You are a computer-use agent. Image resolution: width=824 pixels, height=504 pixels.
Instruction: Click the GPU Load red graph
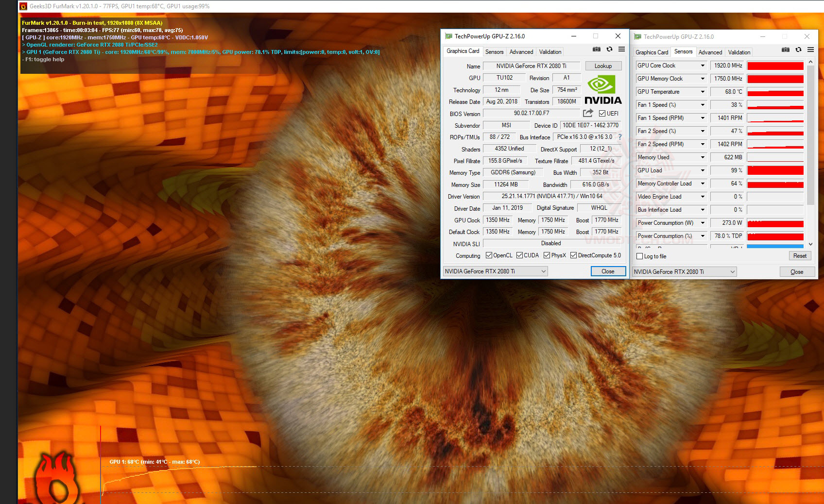(x=775, y=170)
